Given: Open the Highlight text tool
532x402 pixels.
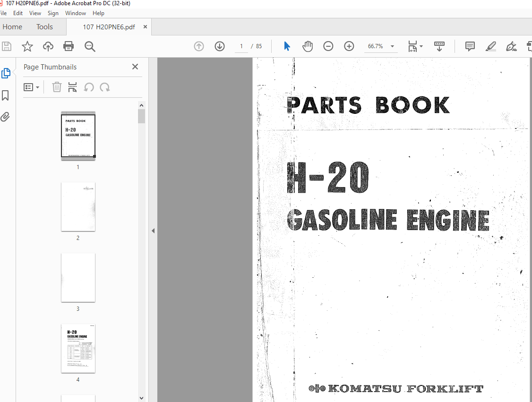Looking at the screenshot, I should coord(490,46).
